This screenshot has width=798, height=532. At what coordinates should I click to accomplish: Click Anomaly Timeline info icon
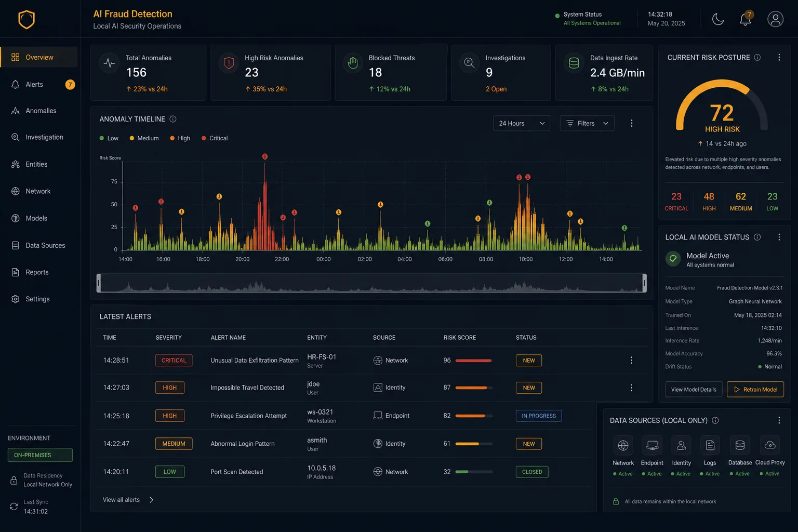tap(173, 119)
